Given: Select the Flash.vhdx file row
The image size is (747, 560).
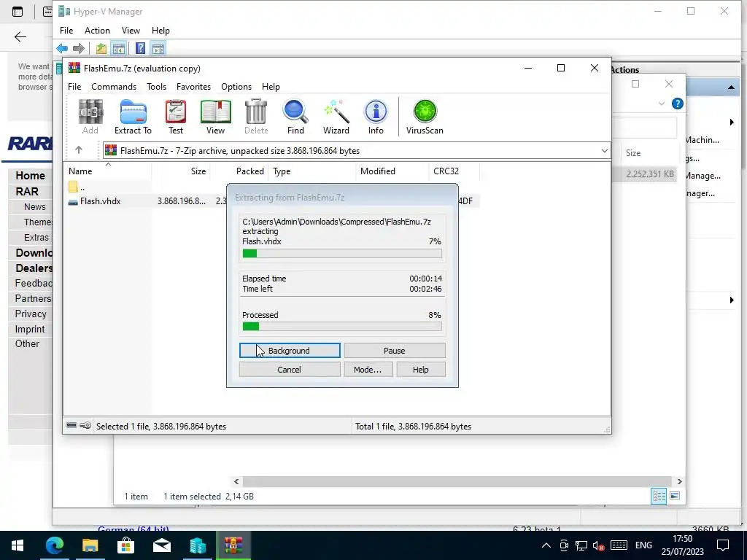Looking at the screenshot, I should (x=271, y=201).
